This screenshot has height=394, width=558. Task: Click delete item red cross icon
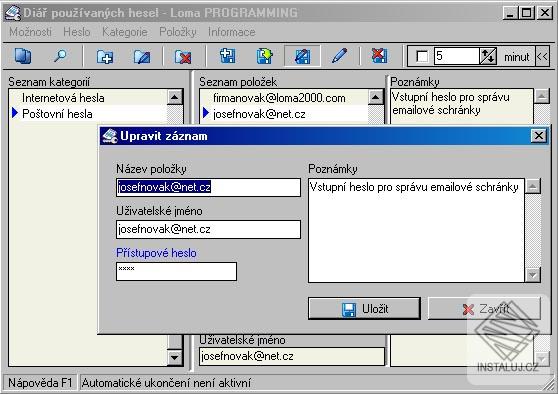point(379,56)
